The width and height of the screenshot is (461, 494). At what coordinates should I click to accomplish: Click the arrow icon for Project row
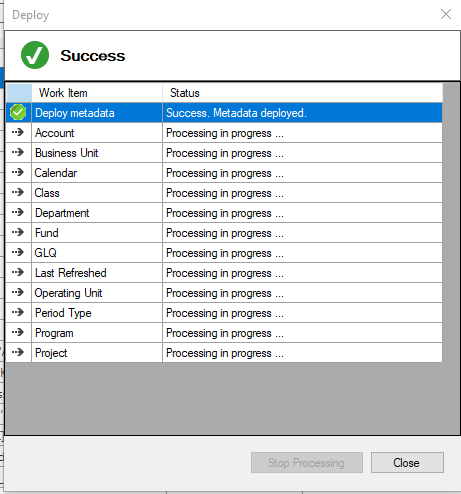(18, 352)
